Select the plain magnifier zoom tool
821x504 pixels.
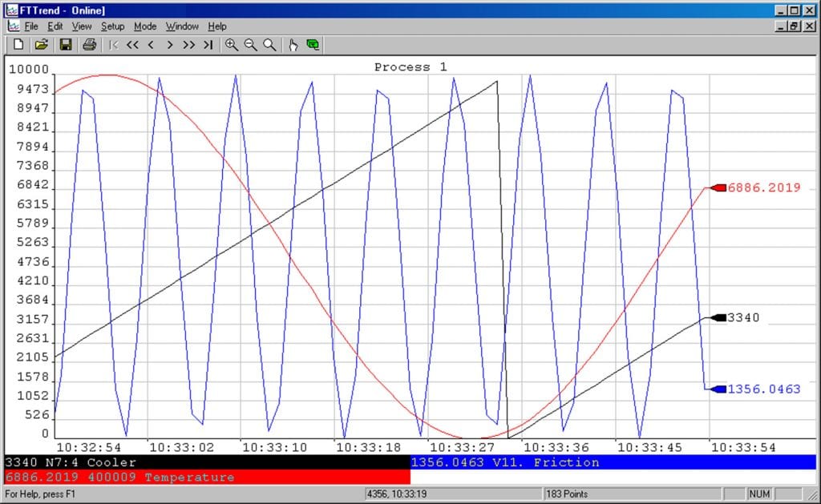[x=269, y=45]
